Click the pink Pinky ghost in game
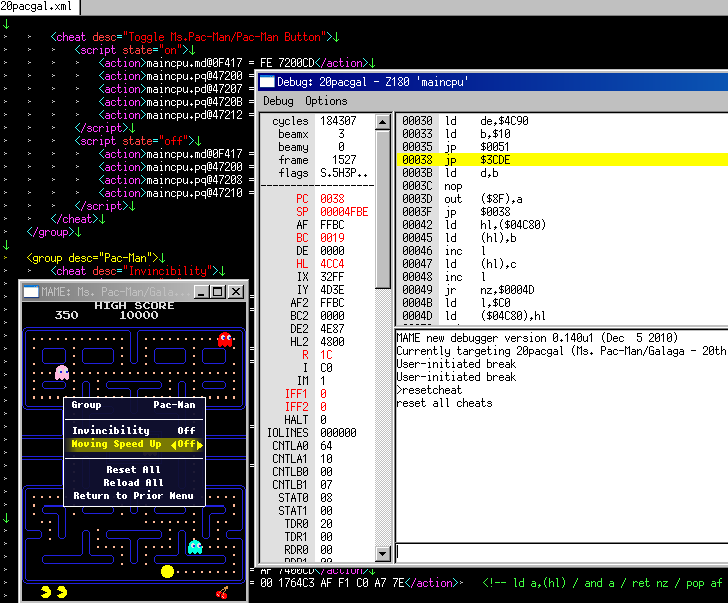Image resolution: width=728 pixels, height=603 pixels. click(x=62, y=372)
